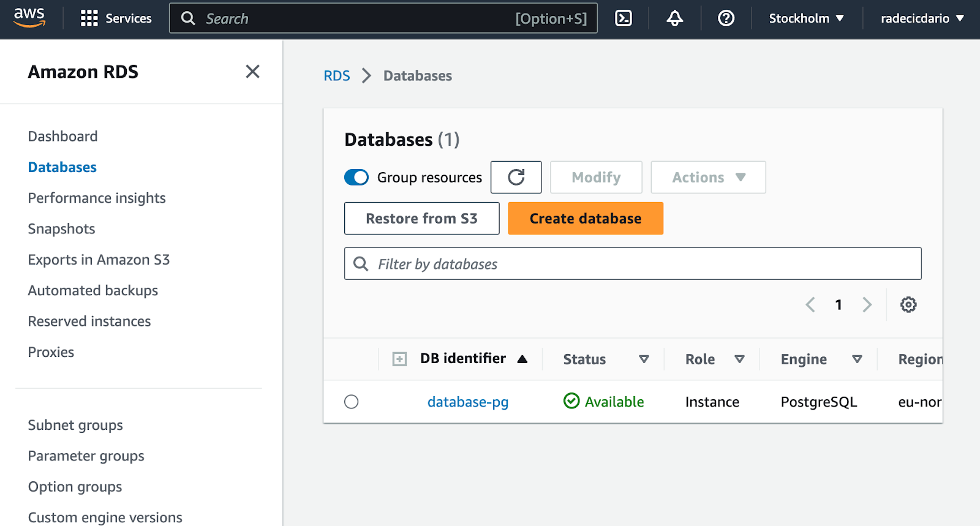This screenshot has width=980, height=526.
Task: Open the help question mark icon
Action: click(x=726, y=18)
